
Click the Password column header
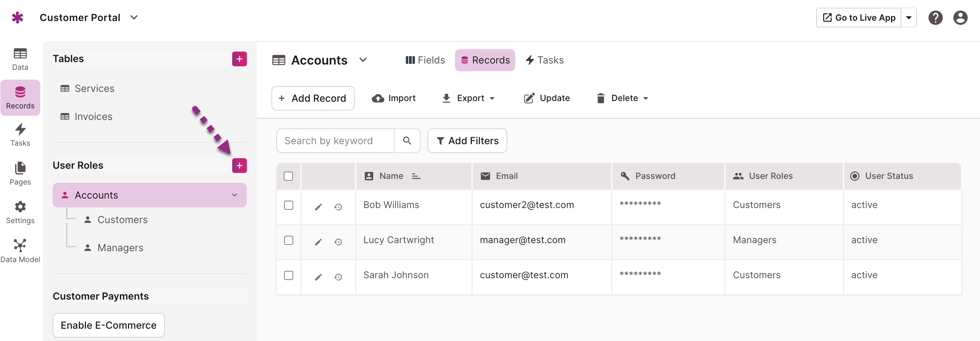pos(668,176)
